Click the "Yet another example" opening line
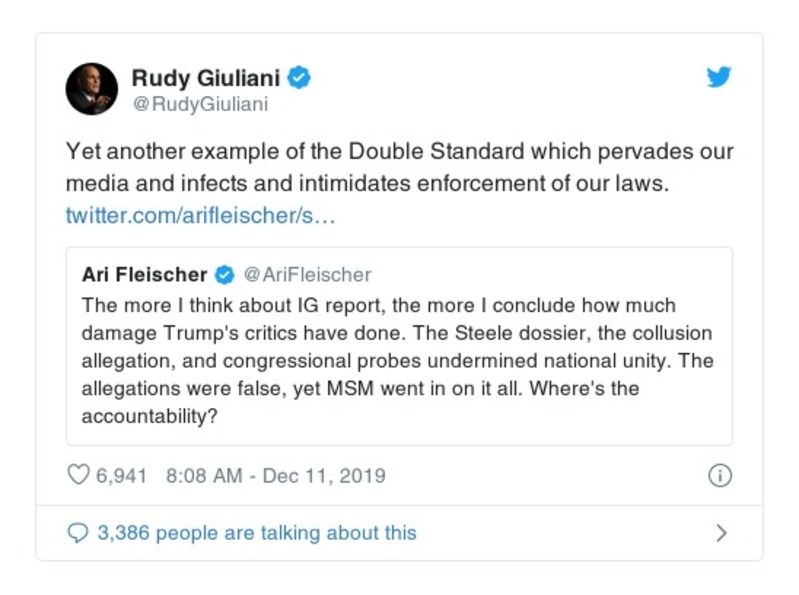Image resolution: width=799 pixels, height=595 pixels. 160,153
